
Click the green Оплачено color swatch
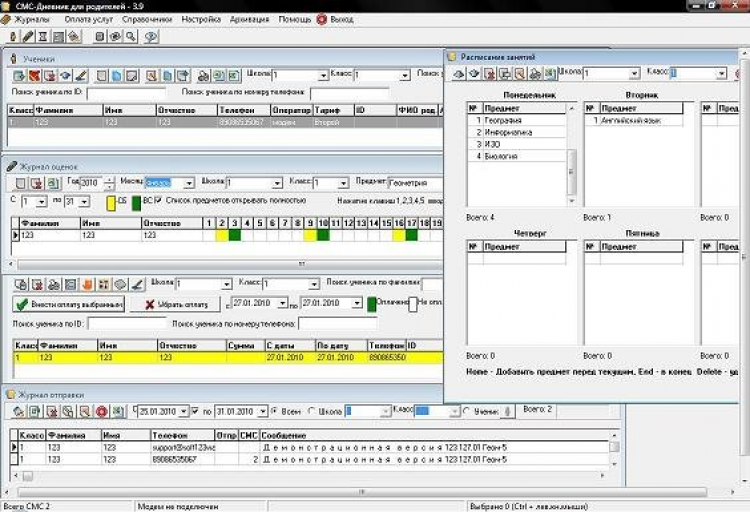[x=372, y=304]
